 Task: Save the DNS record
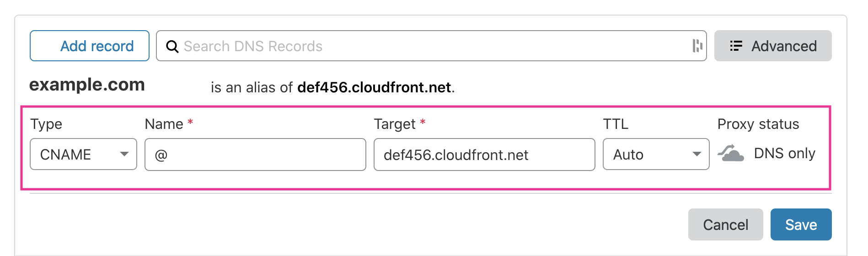click(x=801, y=224)
